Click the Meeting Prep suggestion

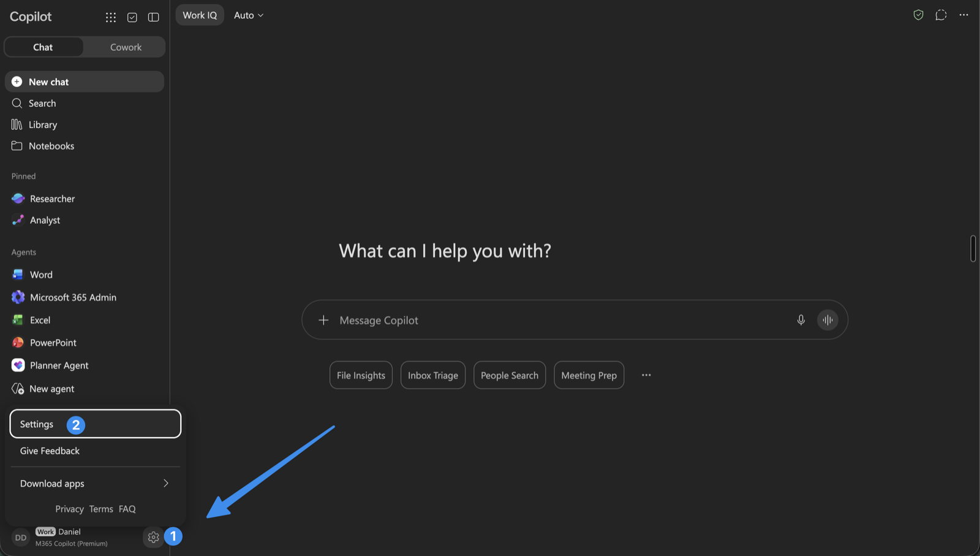tap(589, 375)
